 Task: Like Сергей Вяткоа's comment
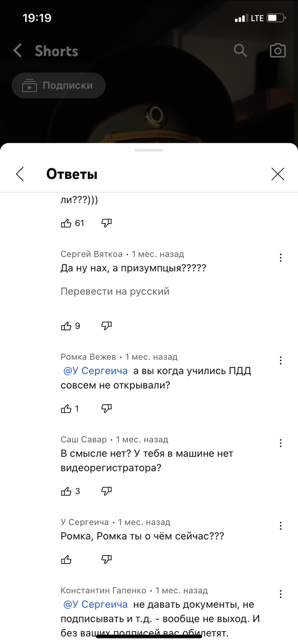[x=66, y=326]
